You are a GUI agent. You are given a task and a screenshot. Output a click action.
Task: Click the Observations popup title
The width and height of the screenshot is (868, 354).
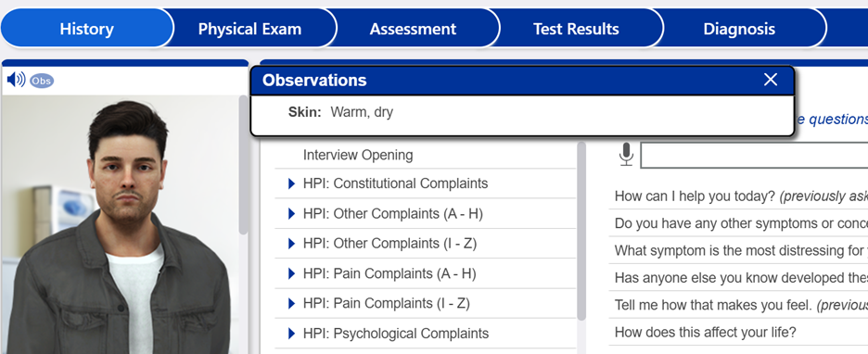[314, 81]
